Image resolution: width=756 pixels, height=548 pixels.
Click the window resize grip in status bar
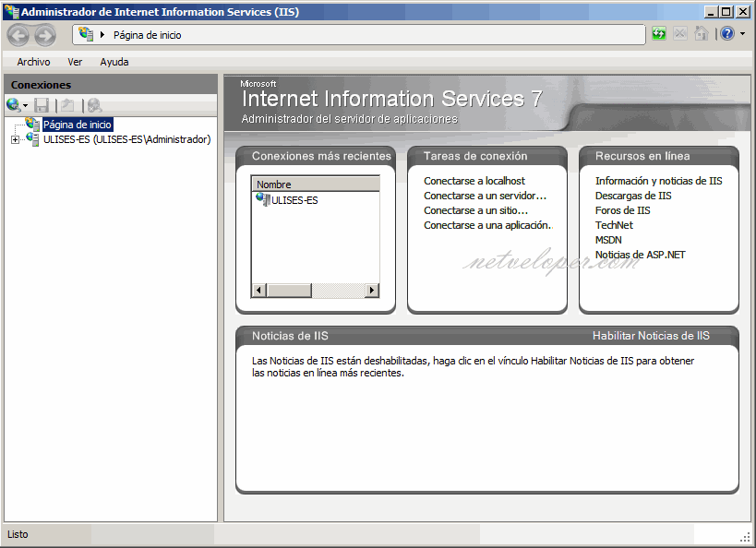coord(745,536)
